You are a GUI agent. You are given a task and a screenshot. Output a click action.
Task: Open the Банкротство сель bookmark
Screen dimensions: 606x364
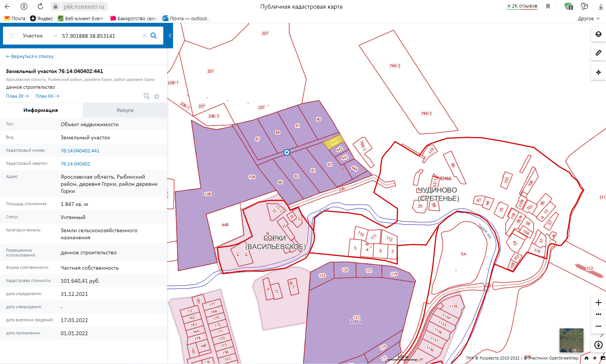(x=134, y=18)
